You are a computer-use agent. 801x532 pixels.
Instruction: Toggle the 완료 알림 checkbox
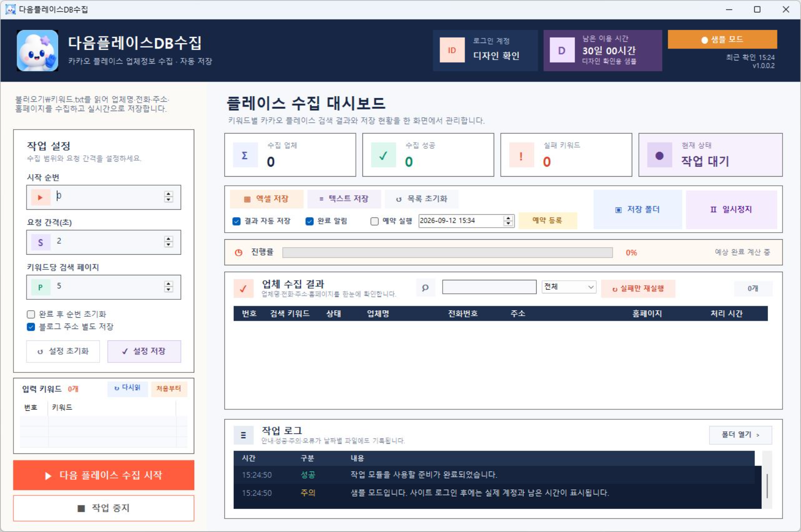click(309, 221)
